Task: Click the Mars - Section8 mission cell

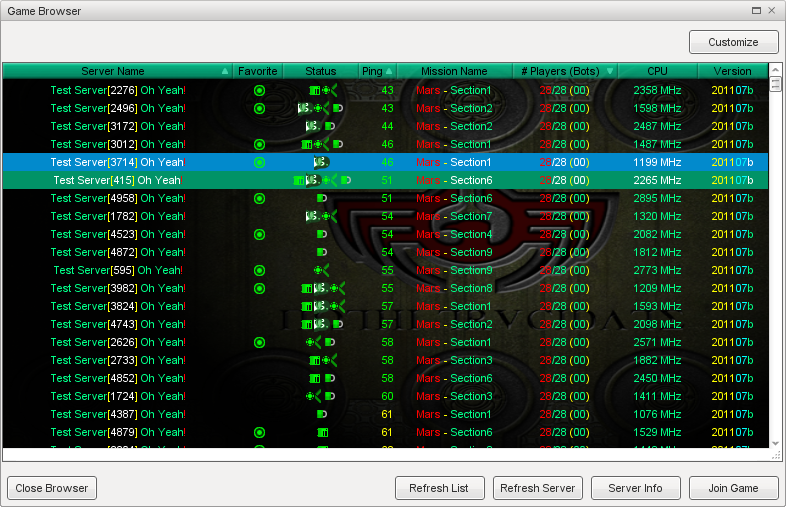Action: (x=454, y=289)
